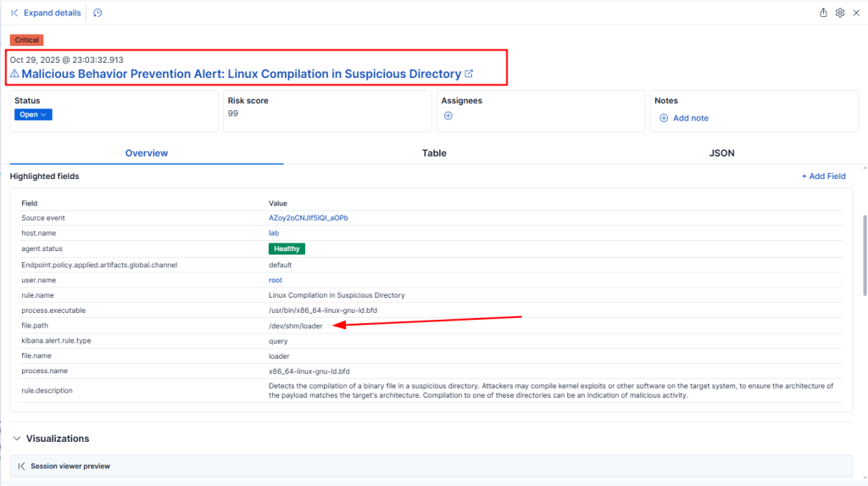
Task: Open the settings gear icon
Action: (x=840, y=13)
